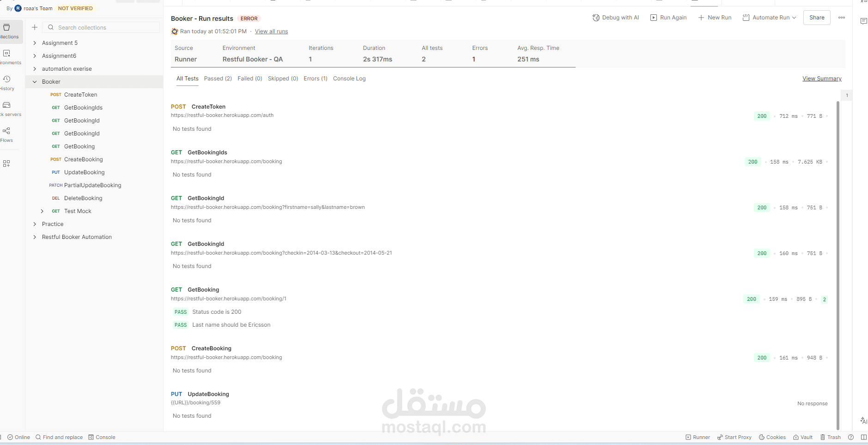
Task: Click Start Proxy in the status bar
Action: 734,437
